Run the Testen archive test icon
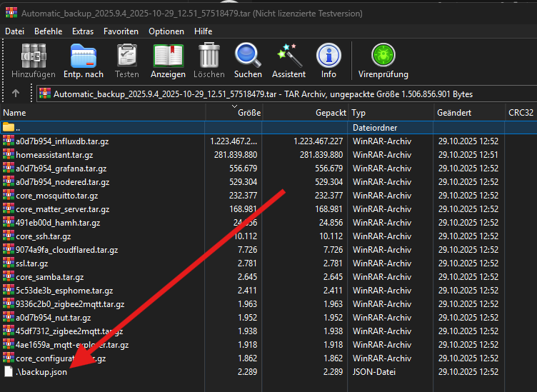This screenshot has height=392, width=537. pyautogui.click(x=126, y=60)
